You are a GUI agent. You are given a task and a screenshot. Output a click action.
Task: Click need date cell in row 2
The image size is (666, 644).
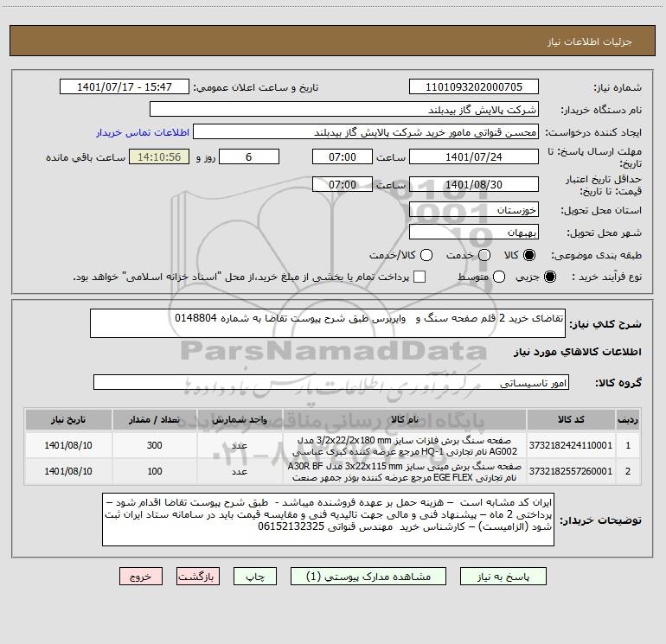pos(68,471)
